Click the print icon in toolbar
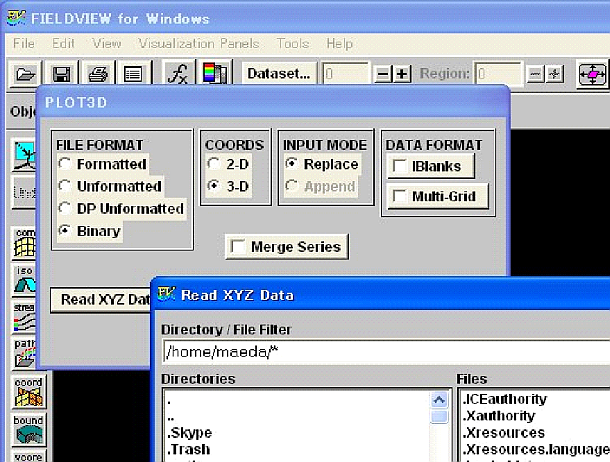This screenshot has width=610, height=462. coord(96,74)
